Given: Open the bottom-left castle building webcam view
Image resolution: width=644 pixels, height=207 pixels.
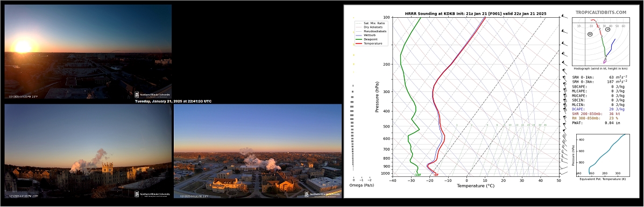Looking at the screenshot, I should click(x=88, y=151).
